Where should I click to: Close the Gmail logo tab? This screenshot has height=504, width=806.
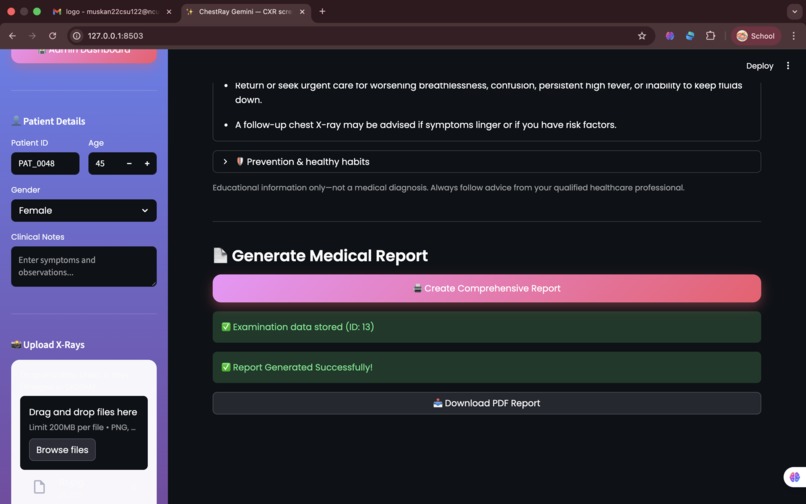point(169,11)
